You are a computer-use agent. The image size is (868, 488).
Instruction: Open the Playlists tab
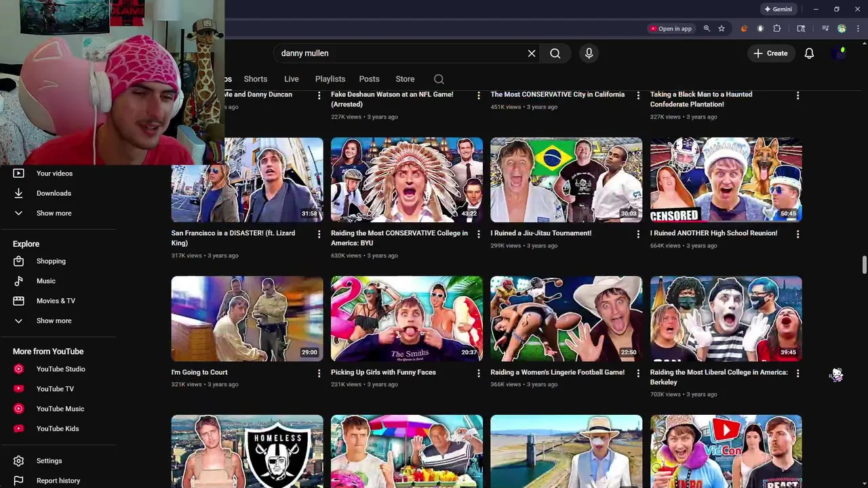pos(330,79)
